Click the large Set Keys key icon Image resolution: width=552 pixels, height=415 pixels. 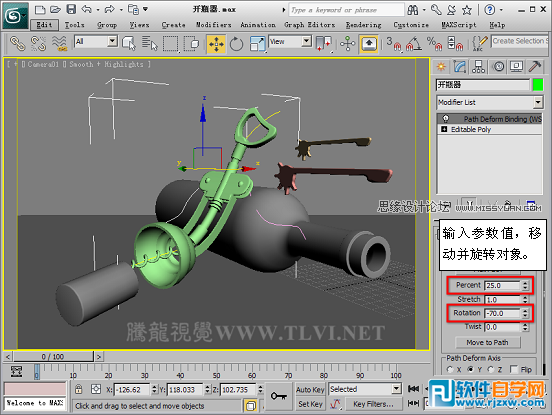point(279,397)
